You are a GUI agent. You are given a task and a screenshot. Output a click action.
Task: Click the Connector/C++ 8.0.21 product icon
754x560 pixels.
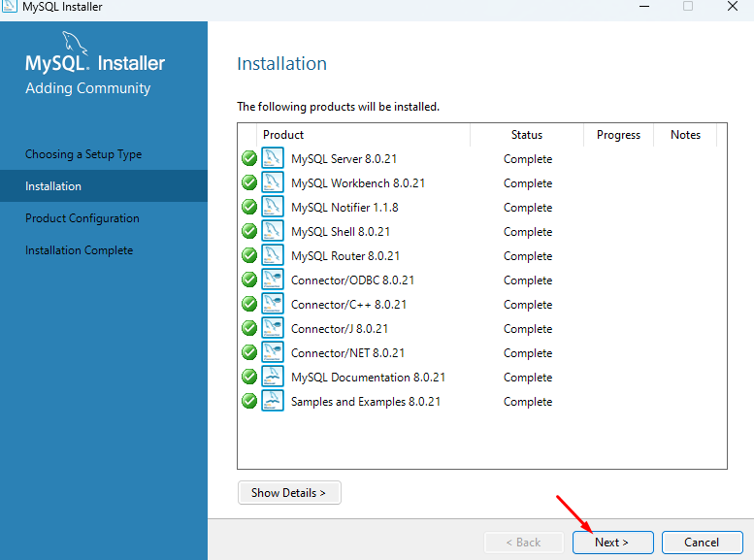click(272, 304)
